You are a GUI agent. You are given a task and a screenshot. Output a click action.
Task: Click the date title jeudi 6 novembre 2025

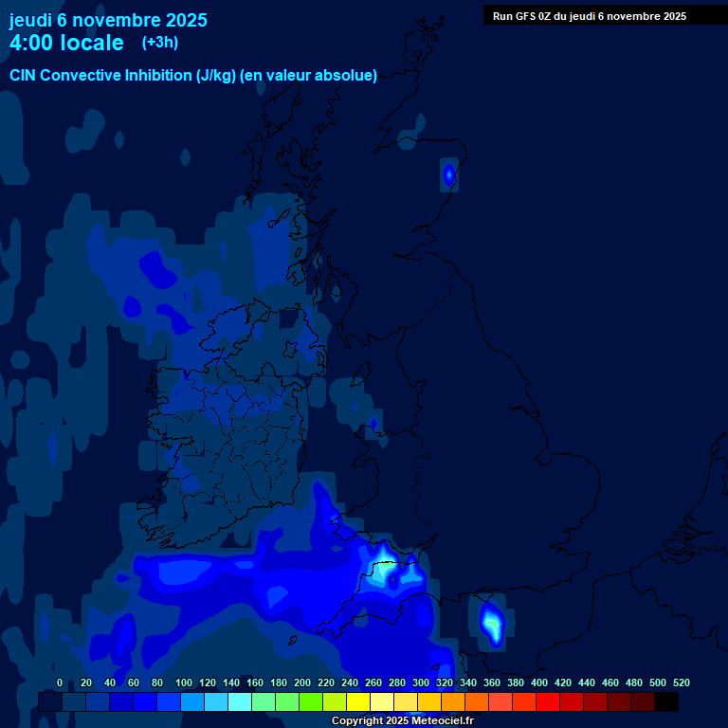tap(108, 20)
